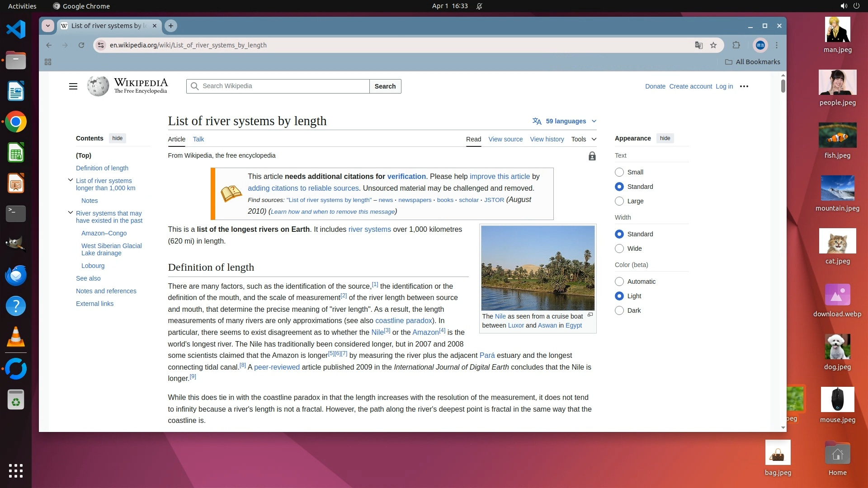Open Wikipedia main menu hamburger icon
The height and width of the screenshot is (488, 868).
pos(73,86)
